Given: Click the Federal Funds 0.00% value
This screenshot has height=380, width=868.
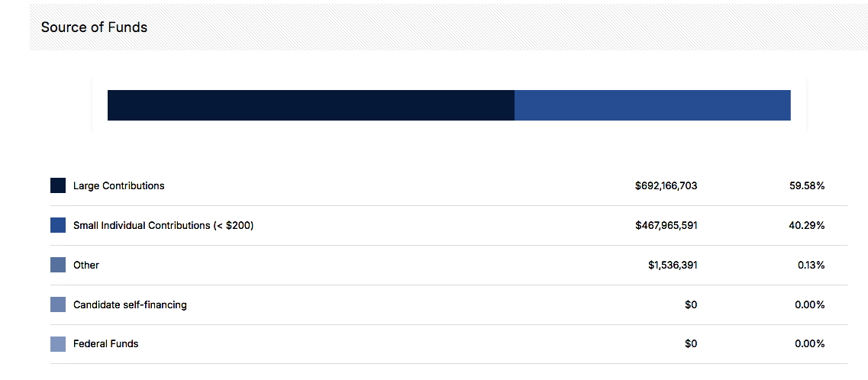Looking at the screenshot, I should [810, 344].
